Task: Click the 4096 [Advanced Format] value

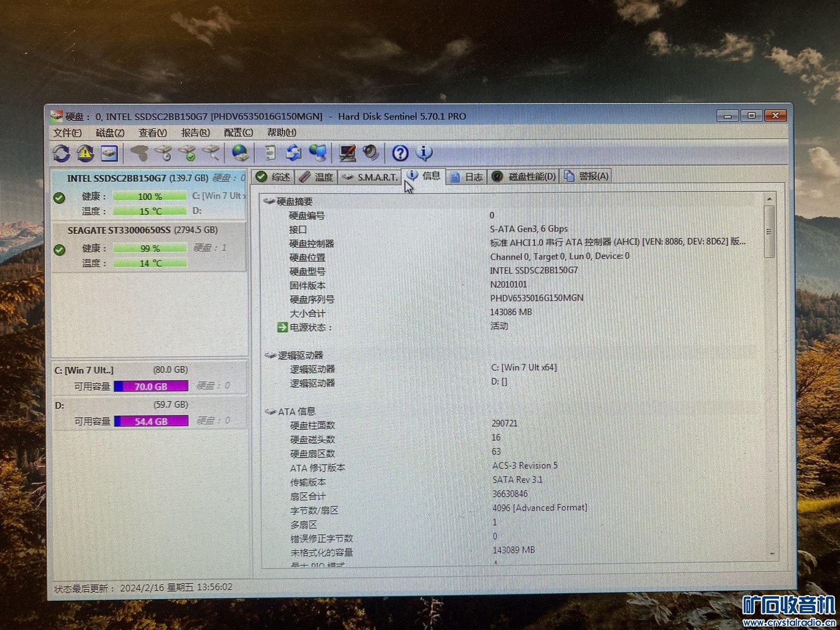Action: [x=540, y=508]
